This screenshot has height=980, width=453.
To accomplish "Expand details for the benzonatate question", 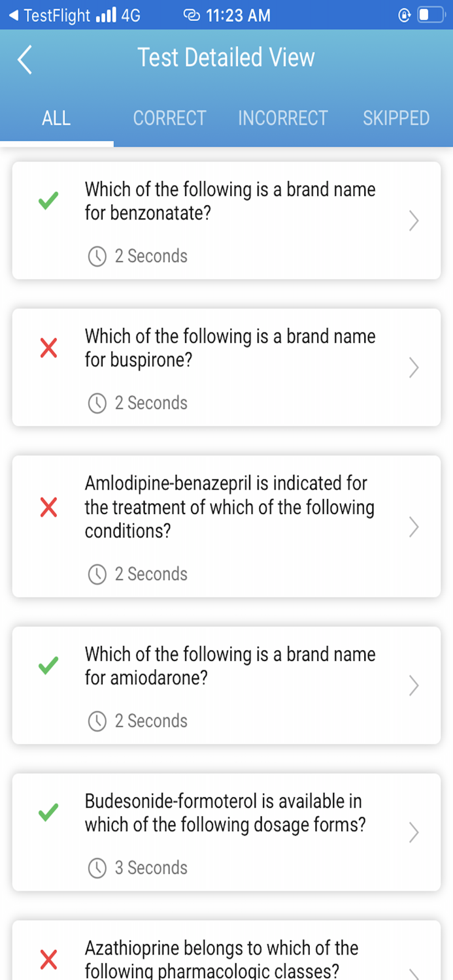I will (413, 221).
